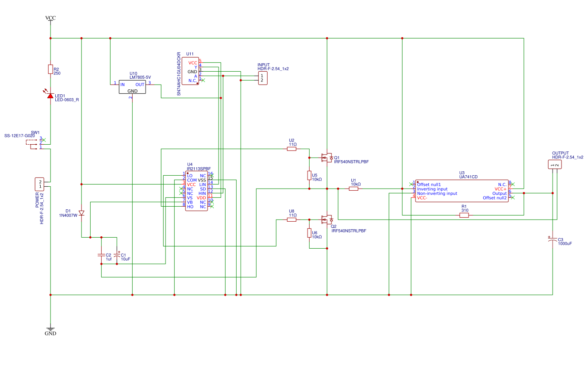588x366 pixels.
Task: Select the OUTPUT header connector symbol
Action: (555, 165)
